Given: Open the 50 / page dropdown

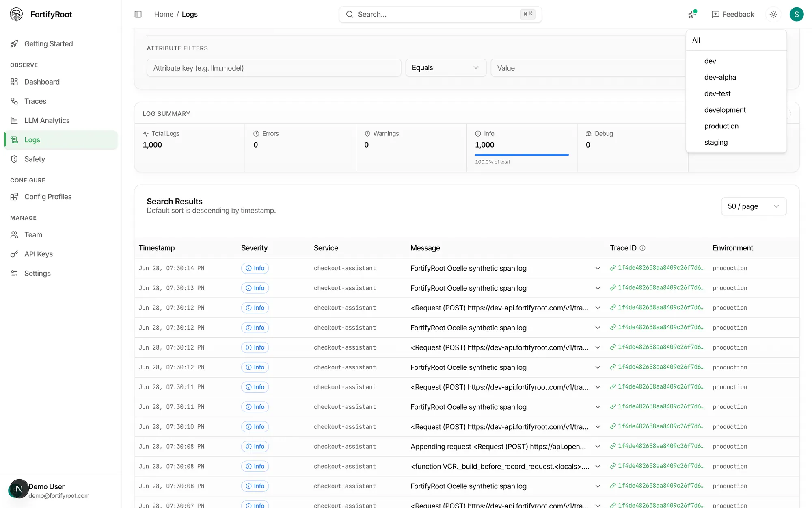Looking at the screenshot, I should (x=754, y=206).
